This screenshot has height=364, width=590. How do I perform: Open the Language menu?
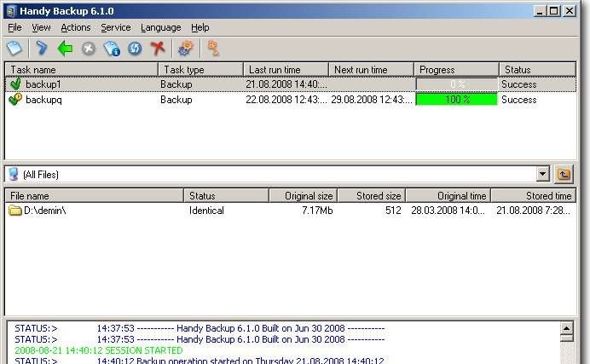(160, 27)
